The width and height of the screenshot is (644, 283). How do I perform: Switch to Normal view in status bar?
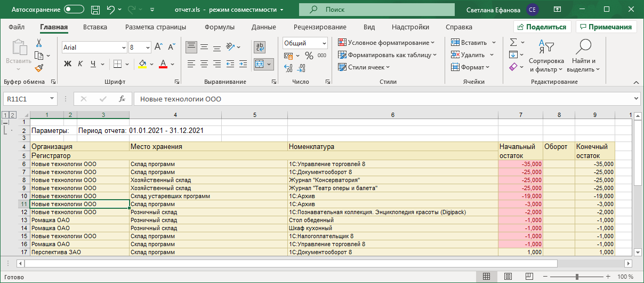(486, 277)
